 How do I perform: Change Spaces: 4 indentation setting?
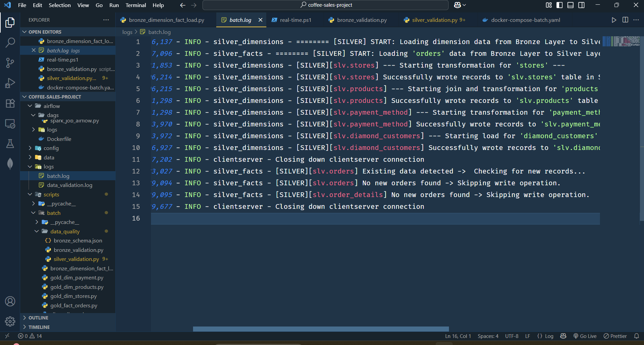pyautogui.click(x=488, y=336)
